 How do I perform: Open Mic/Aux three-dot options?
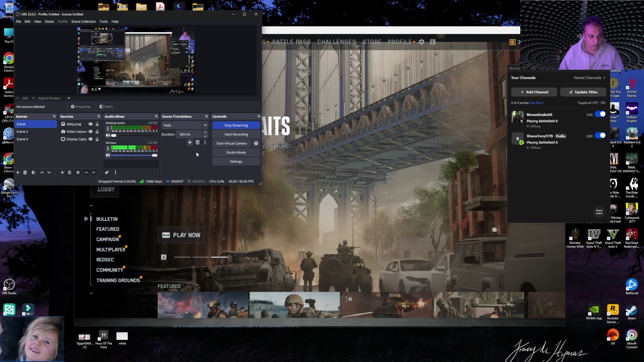click(x=108, y=149)
